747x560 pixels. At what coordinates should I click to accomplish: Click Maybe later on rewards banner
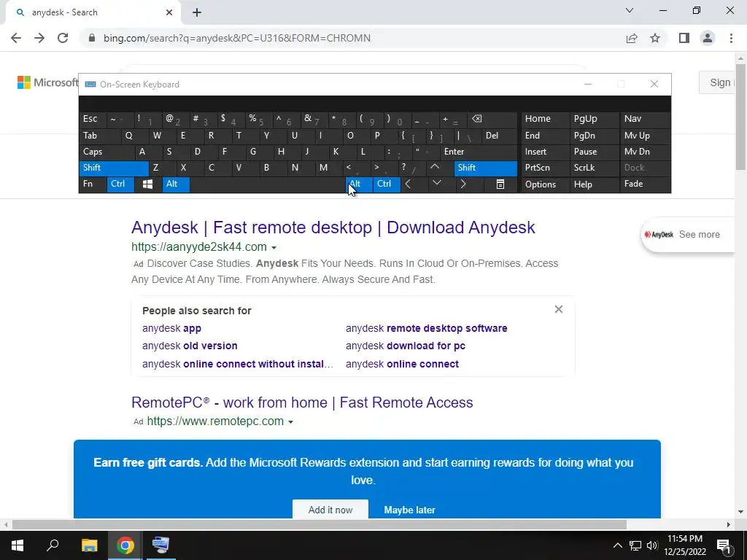[410, 510]
